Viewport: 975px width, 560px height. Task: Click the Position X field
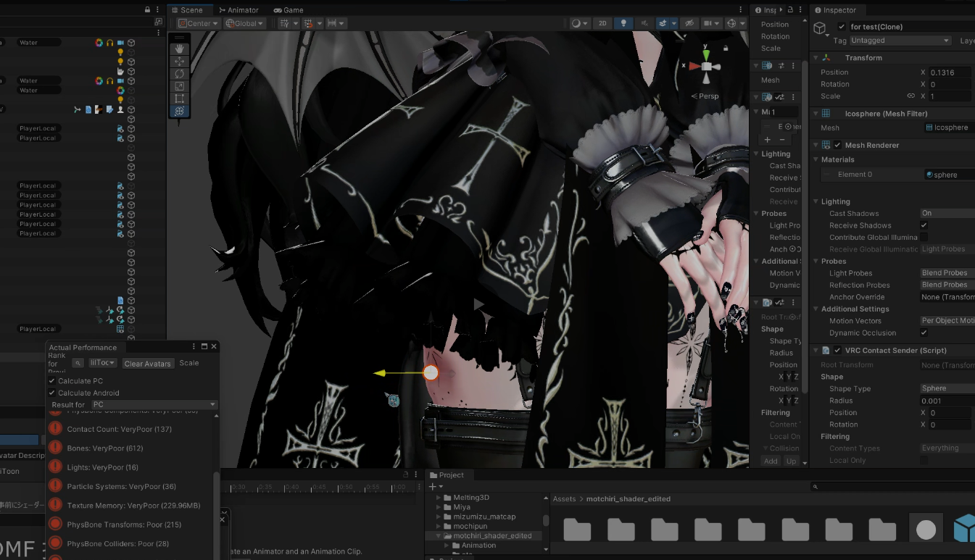950,72
